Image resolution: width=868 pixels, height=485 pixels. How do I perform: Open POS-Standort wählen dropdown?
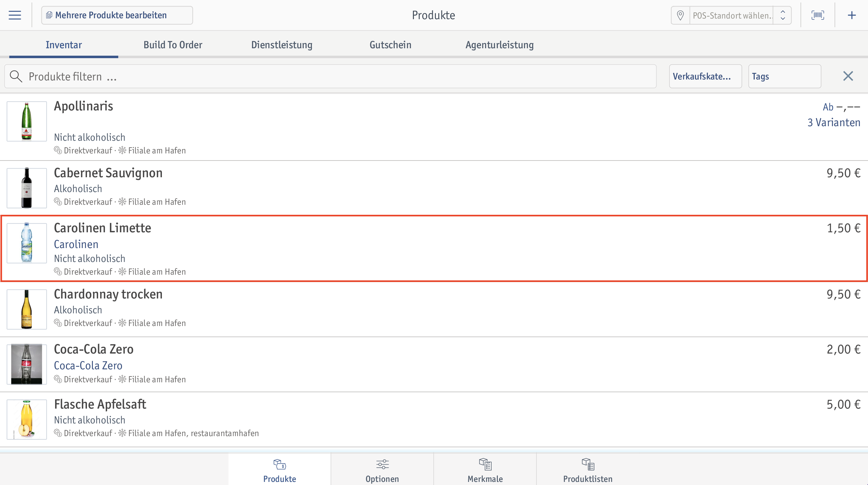coord(731,15)
